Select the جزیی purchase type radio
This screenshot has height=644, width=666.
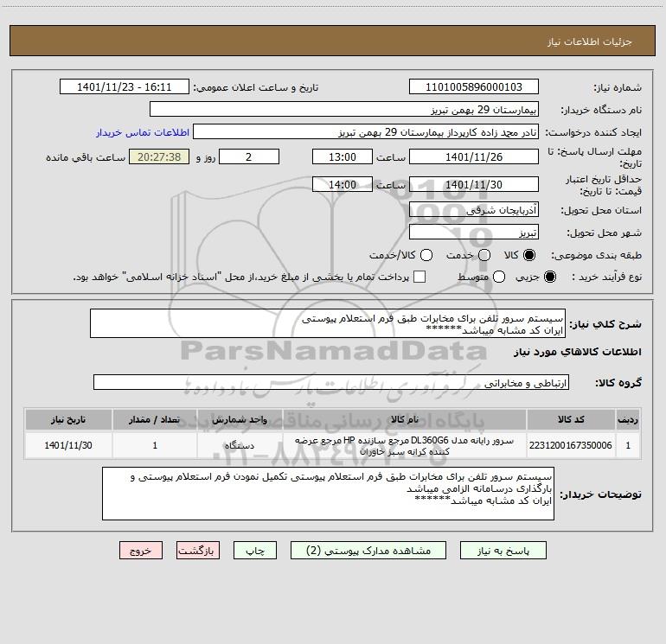[550, 277]
